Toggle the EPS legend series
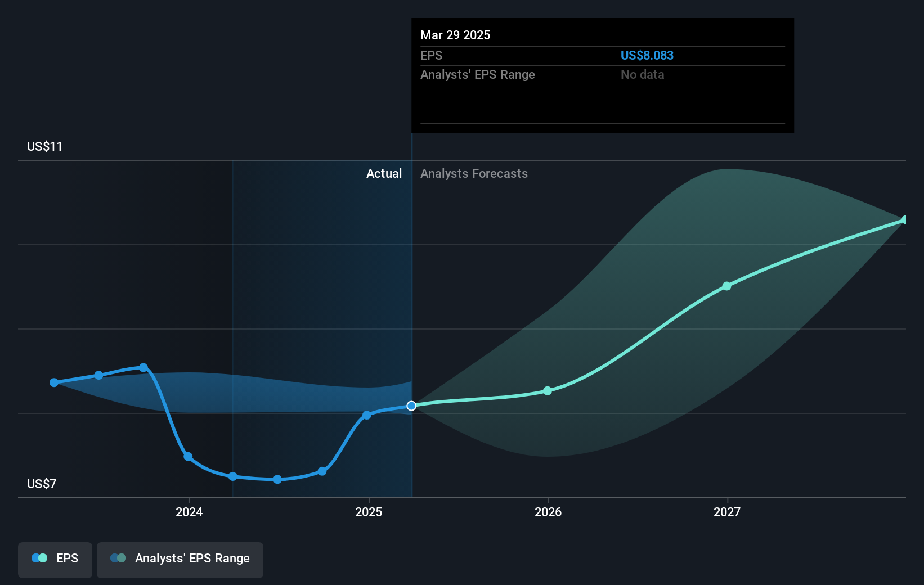 point(55,560)
